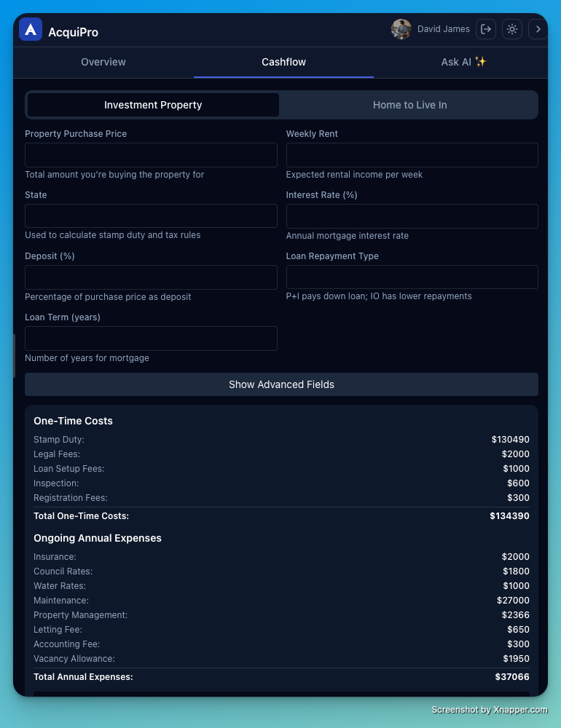This screenshot has width=561, height=728.
Task: Click the logout icon button
Action: [486, 29]
